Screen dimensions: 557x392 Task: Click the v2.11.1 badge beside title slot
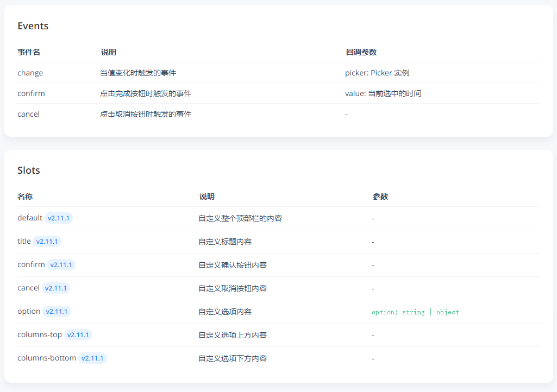[47, 241]
